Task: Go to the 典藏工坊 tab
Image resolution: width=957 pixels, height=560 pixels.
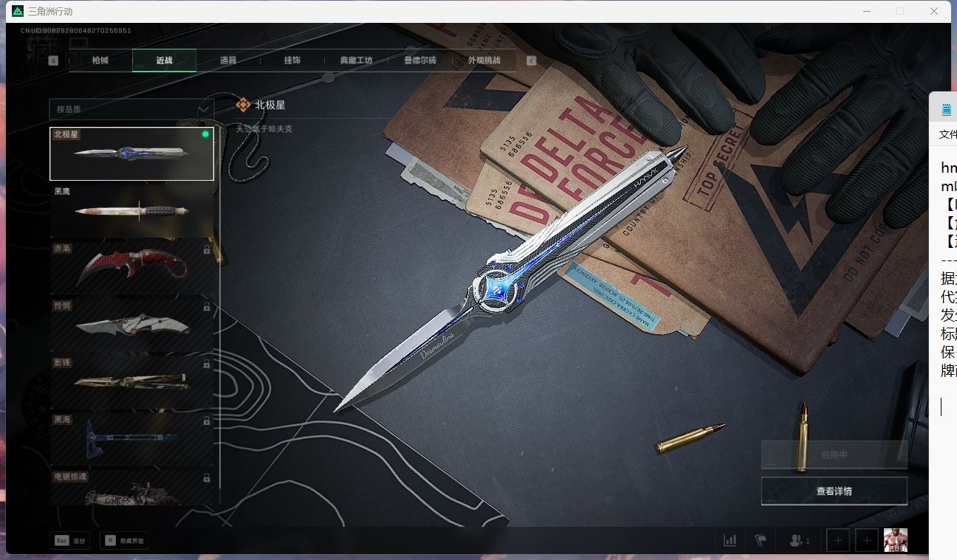Action: tap(356, 61)
